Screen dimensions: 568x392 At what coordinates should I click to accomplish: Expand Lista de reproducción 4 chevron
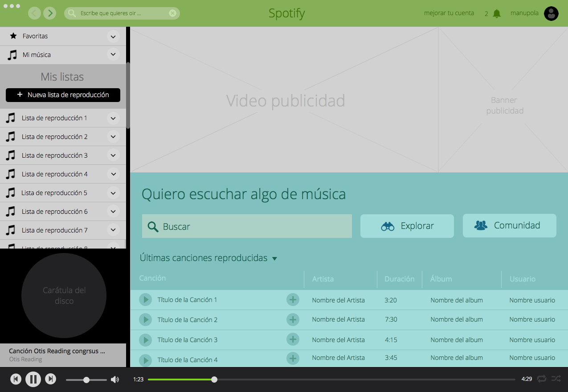coord(113,174)
